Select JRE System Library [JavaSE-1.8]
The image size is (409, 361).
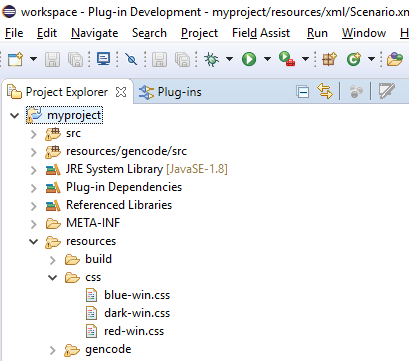click(x=147, y=169)
